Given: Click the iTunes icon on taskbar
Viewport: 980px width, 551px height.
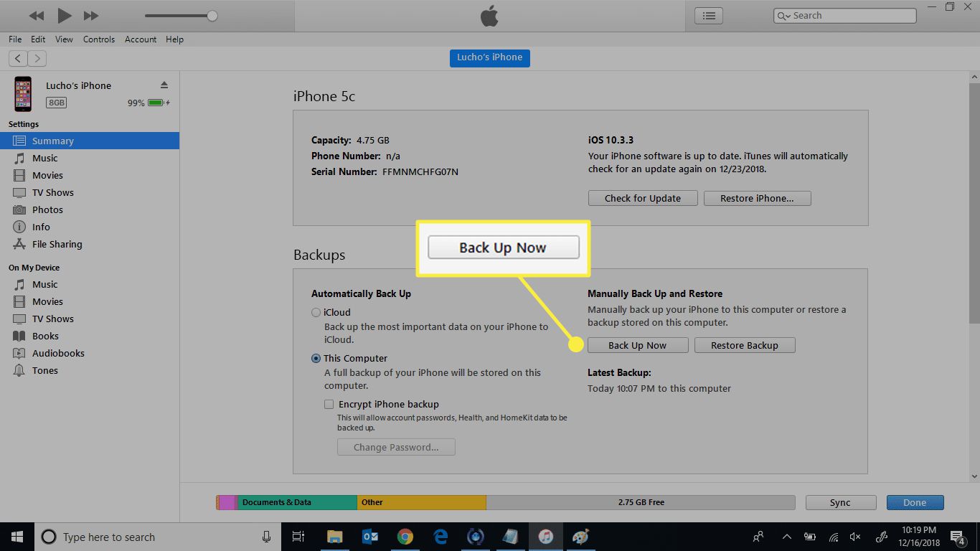Looking at the screenshot, I should 546,537.
